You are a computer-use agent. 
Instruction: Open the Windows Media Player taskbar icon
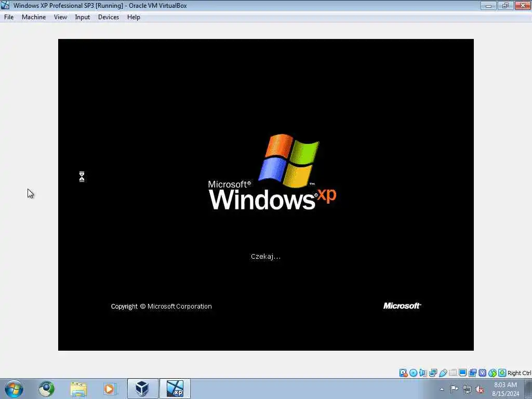(110, 389)
